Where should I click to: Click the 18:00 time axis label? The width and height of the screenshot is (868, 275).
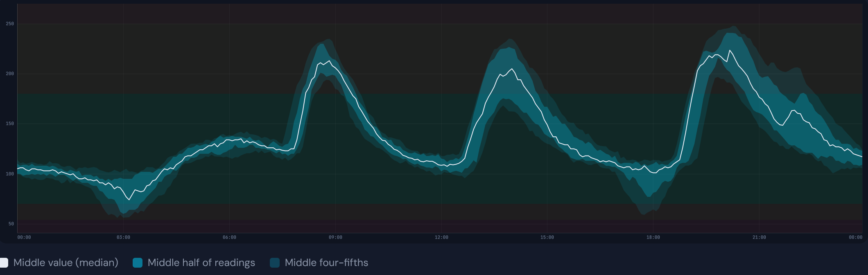(653, 237)
